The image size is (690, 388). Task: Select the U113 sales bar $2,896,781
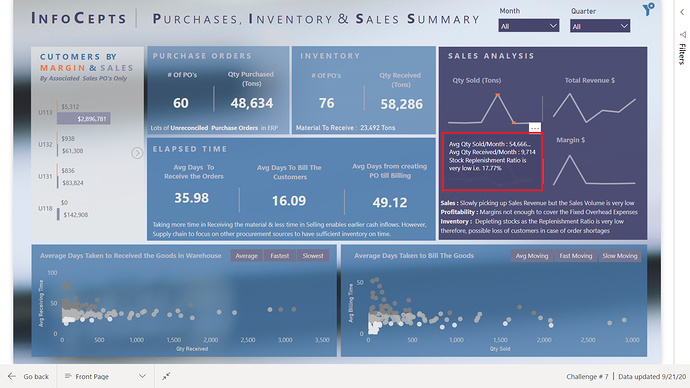point(84,118)
